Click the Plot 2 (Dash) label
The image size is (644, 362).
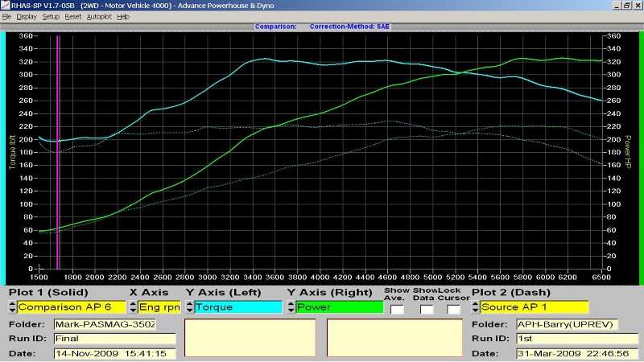point(511,293)
